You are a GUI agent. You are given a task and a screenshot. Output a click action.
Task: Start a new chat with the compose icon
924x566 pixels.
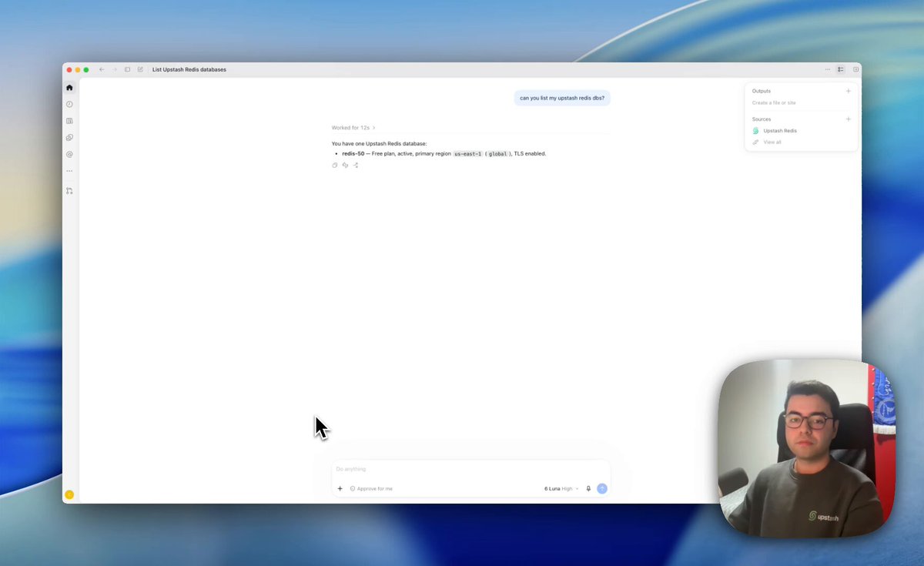pyautogui.click(x=140, y=69)
